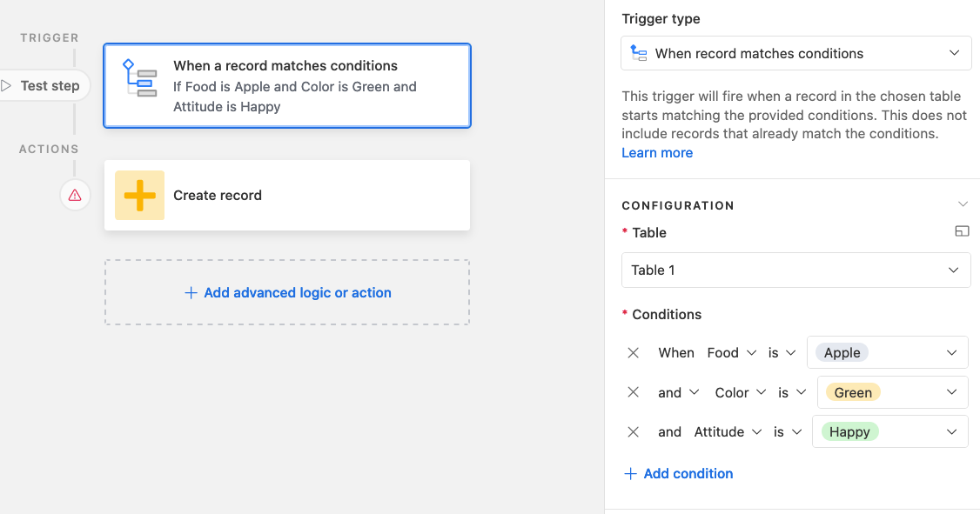Click the red warning triangle beside Create record
The width and height of the screenshot is (980, 514).
coord(75,196)
